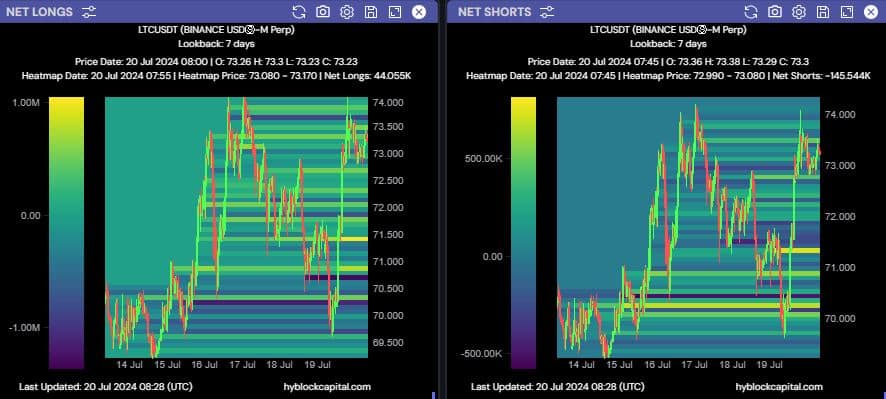Take a camera snapshot of the Net Longs chart
Viewport: 886px width, 399px height.
tap(323, 12)
